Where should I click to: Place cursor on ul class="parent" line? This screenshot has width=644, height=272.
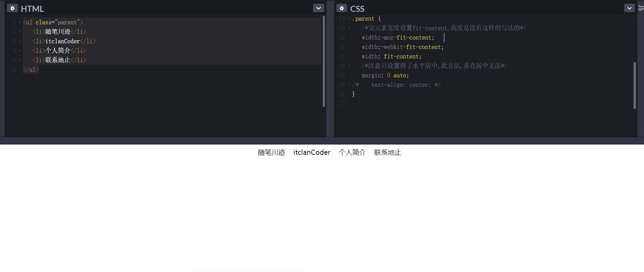pyautogui.click(x=53, y=22)
